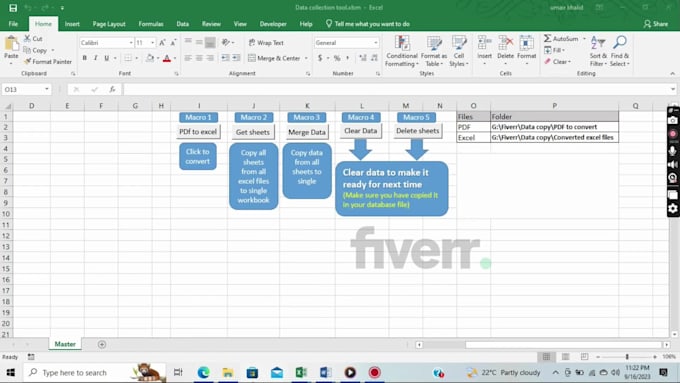Click the Merge Data macro button
680x383 pixels.
point(307,132)
